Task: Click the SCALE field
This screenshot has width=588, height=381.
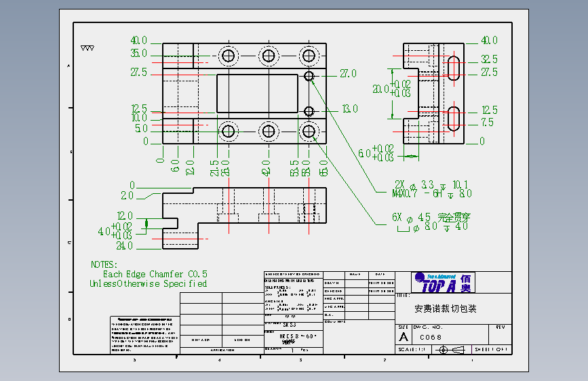Action: [412, 350]
